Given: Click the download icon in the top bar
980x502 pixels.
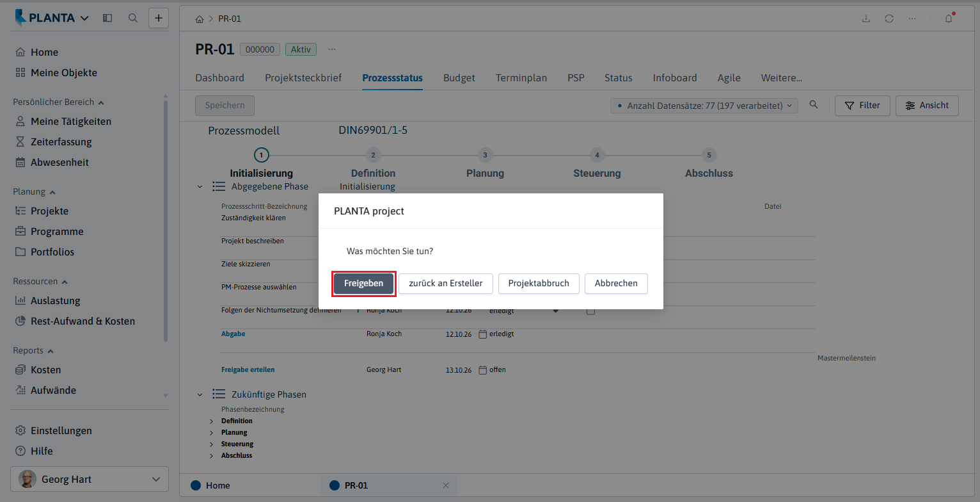Looking at the screenshot, I should [x=866, y=19].
